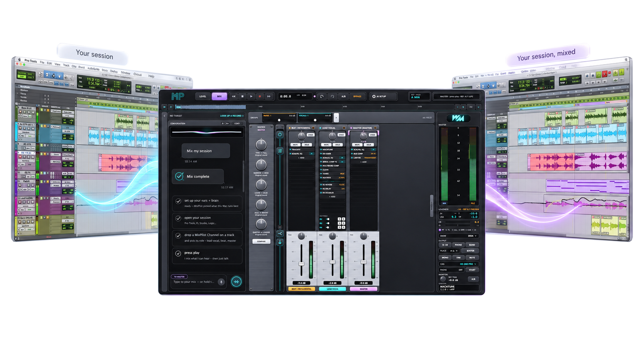Click the Master channel volume fader
This screenshot has height=362, width=644.
(363, 262)
